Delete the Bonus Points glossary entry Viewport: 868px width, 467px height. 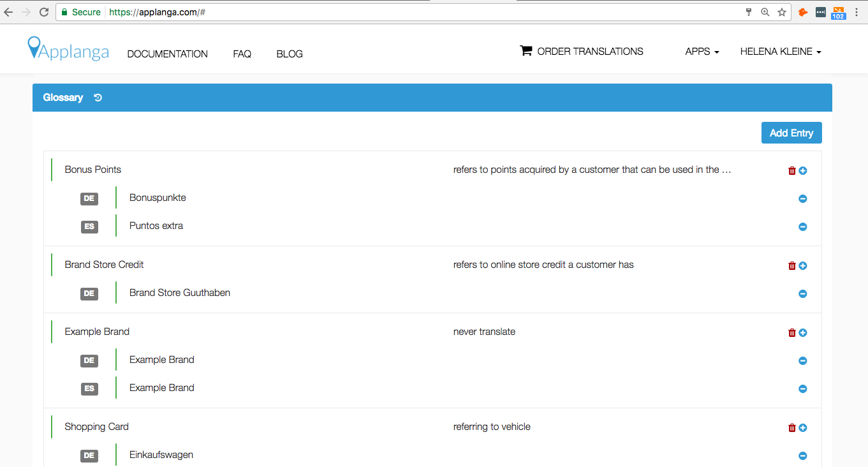click(792, 170)
